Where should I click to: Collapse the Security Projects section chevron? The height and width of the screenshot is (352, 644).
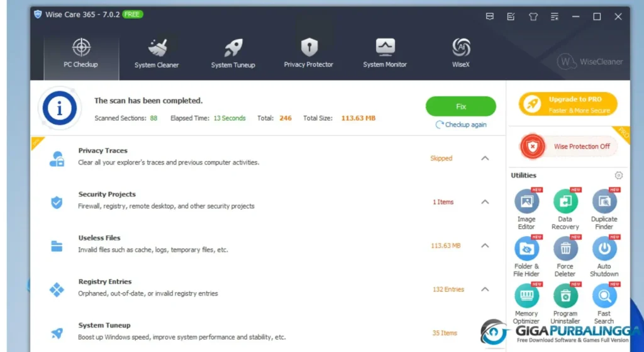485,202
